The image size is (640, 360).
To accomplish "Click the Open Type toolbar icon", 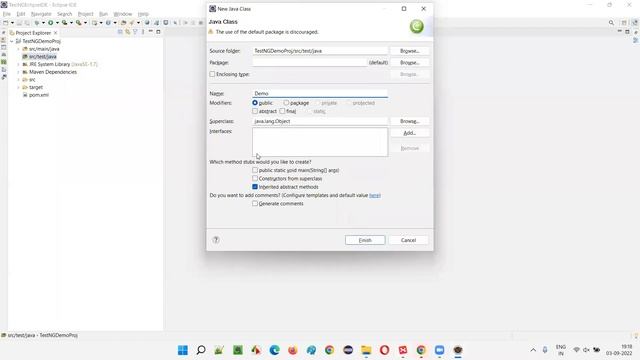I will [x=123, y=23].
